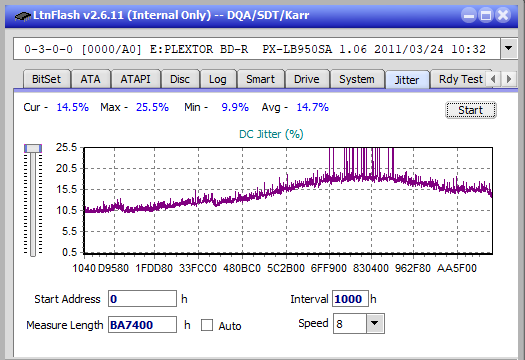Viewport: 525px width, 360px height.
Task: Click the Start button
Action: click(x=471, y=110)
